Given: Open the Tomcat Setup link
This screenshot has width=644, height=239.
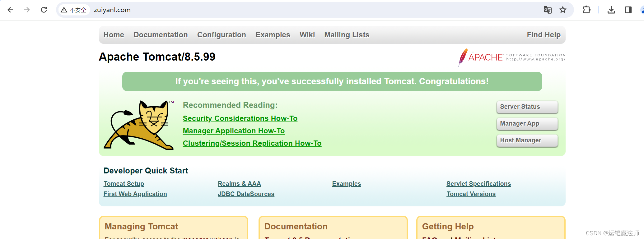Looking at the screenshot, I should point(124,184).
